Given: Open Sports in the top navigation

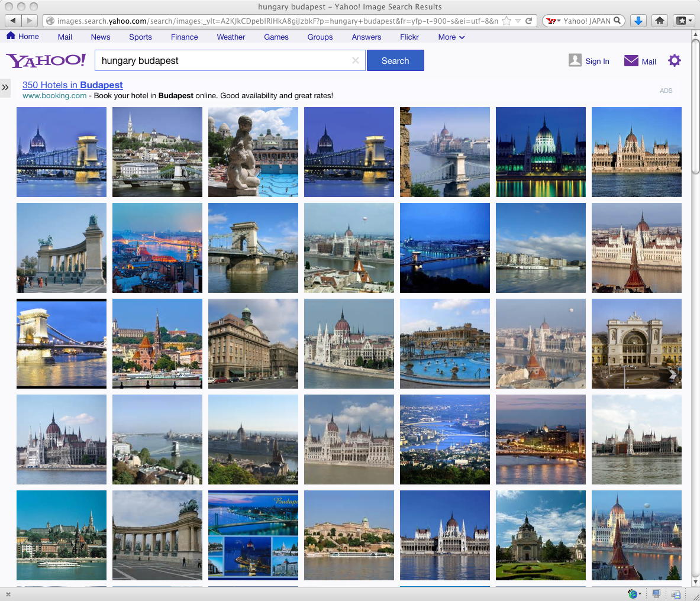Looking at the screenshot, I should [x=140, y=37].
